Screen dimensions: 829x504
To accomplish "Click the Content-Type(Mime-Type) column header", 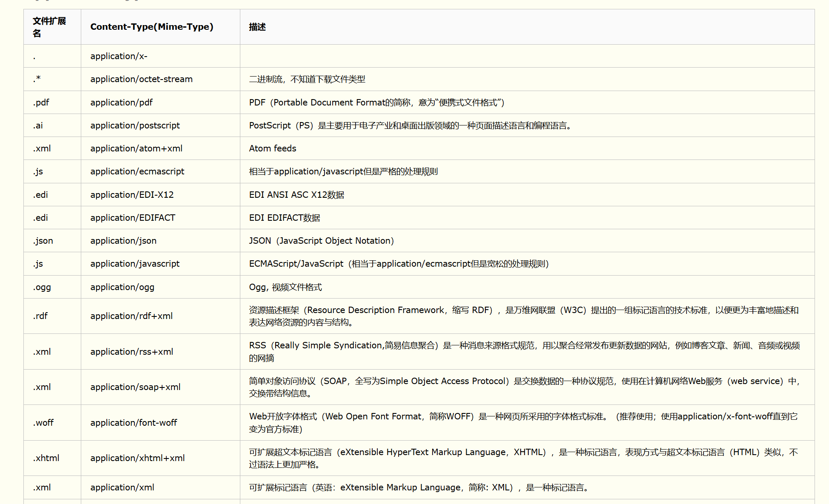I will coord(151,27).
